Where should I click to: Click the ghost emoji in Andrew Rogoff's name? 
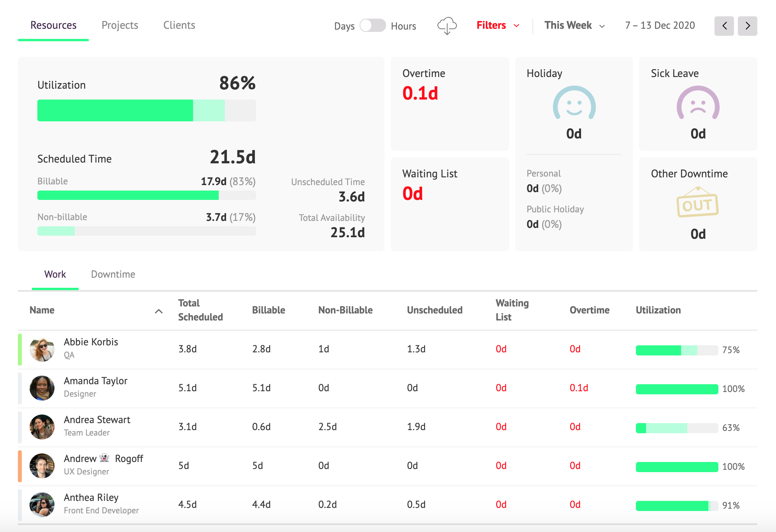coord(104,458)
